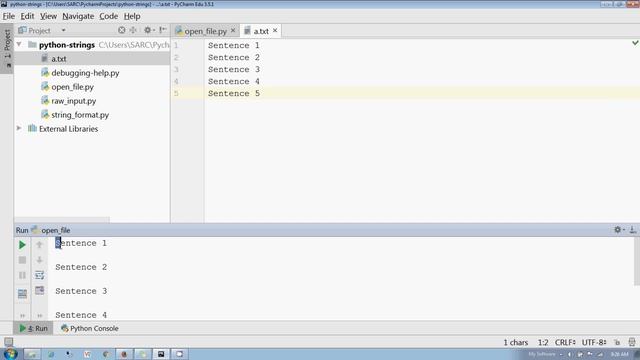The width and height of the screenshot is (640, 360).
Task: Click the tool windows quick-access icon in status bar
Action: [9, 342]
